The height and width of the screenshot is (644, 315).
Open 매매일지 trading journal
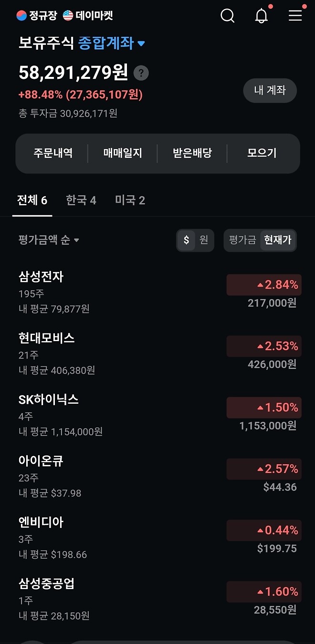(120, 153)
